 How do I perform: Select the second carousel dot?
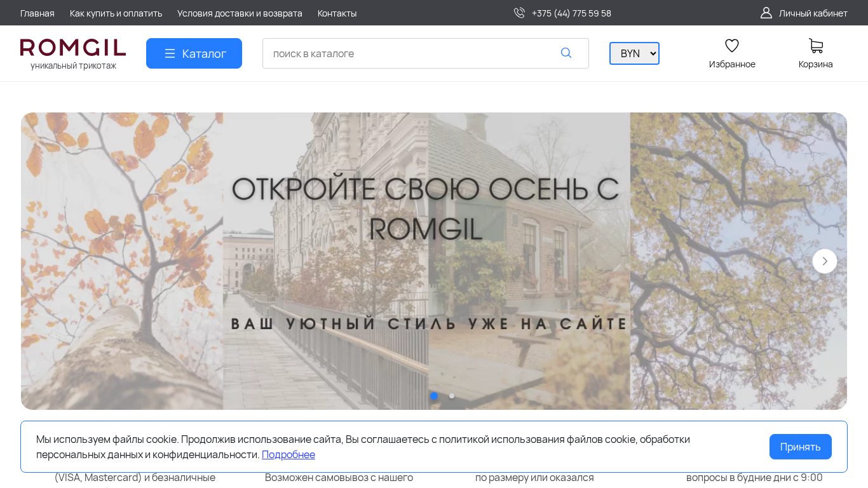point(452,396)
